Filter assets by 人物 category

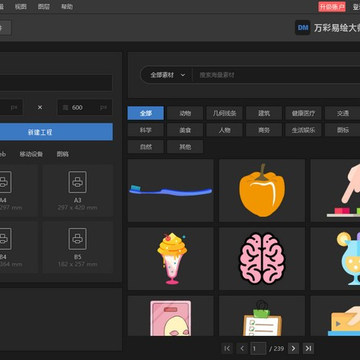coord(224,130)
